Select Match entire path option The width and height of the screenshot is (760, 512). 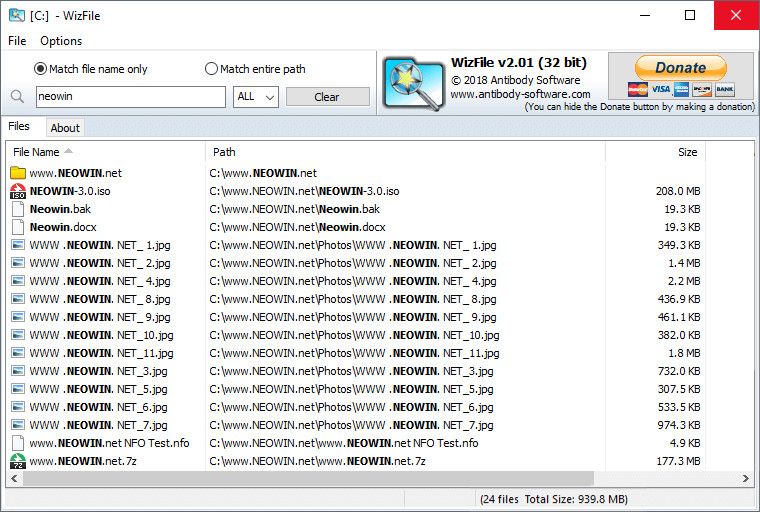[211, 69]
